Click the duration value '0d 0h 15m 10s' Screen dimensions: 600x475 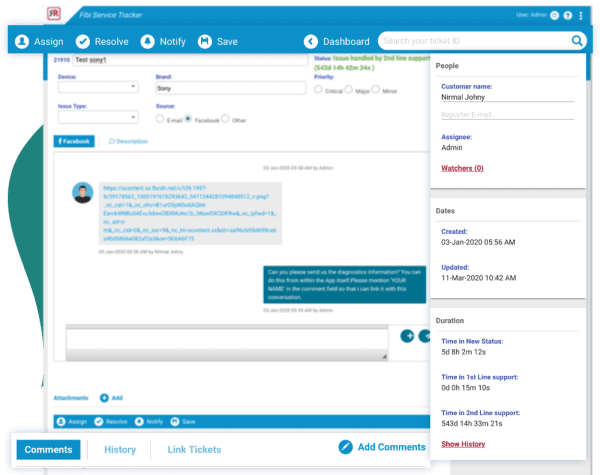(466, 388)
